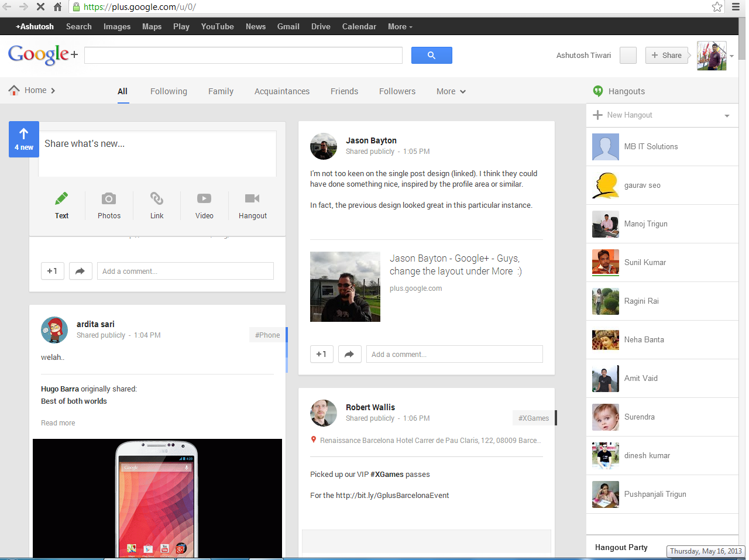Image resolution: width=749 pixels, height=560 pixels.
Task: Attach a Link using the link icon
Action: point(156,198)
